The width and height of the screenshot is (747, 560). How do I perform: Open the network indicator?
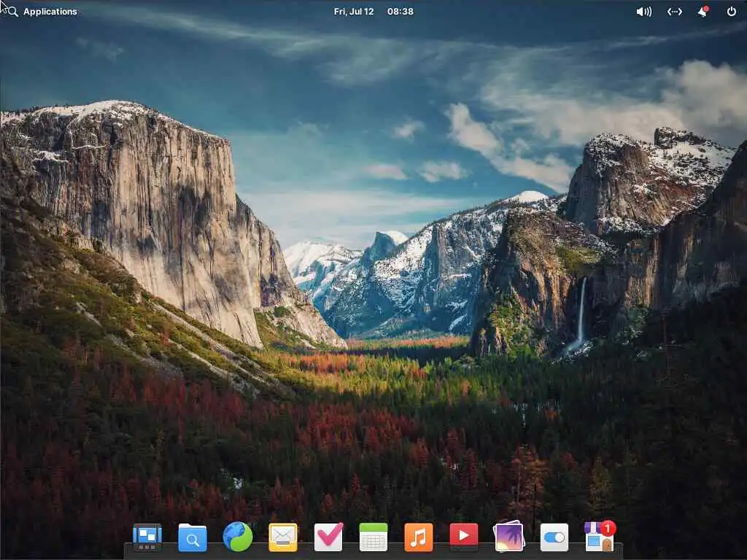point(674,12)
